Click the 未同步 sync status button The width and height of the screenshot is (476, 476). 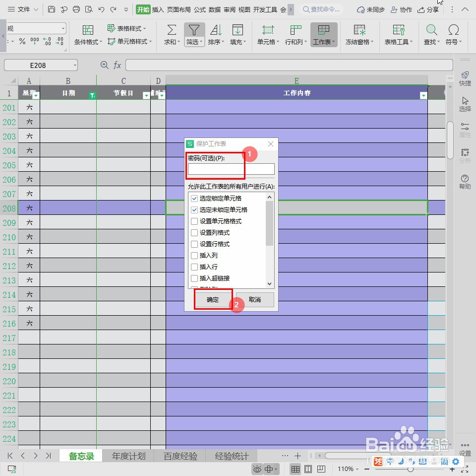click(371, 10)
